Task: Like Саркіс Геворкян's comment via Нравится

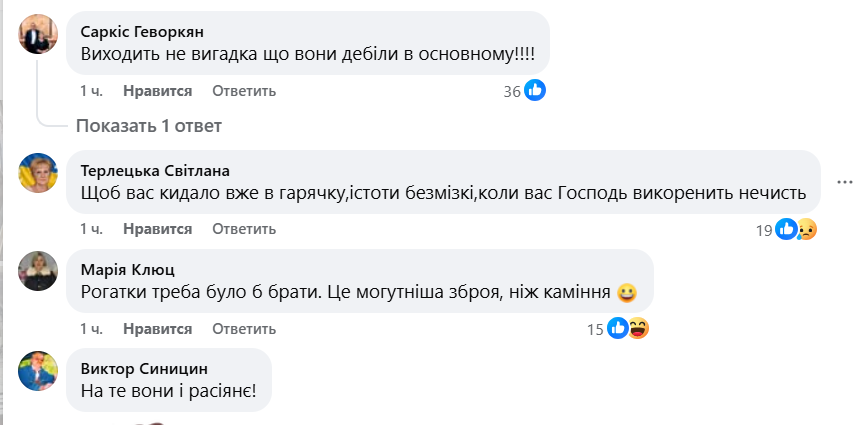Action: (157, 91)
